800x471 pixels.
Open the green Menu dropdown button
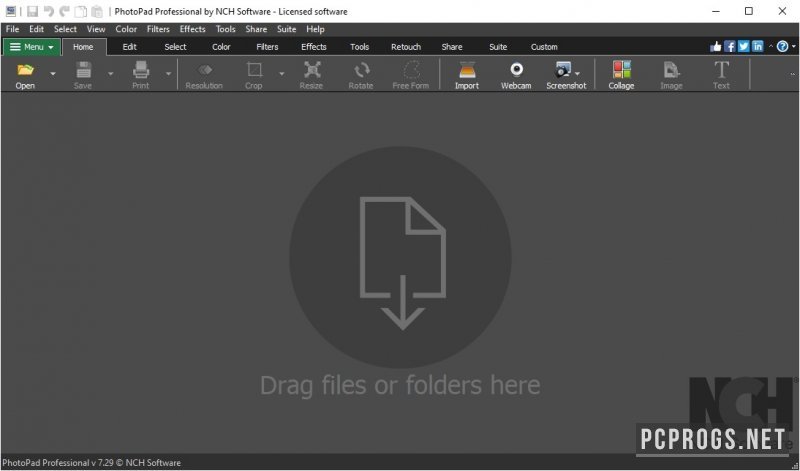click(x=32, y=47)
